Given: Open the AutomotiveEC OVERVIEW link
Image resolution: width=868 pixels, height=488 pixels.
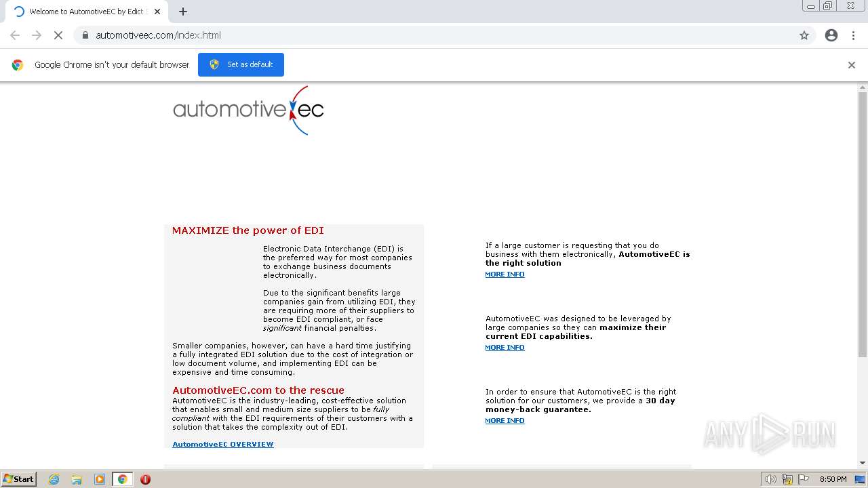Looking at the screenshot, I should coord(223,445).
